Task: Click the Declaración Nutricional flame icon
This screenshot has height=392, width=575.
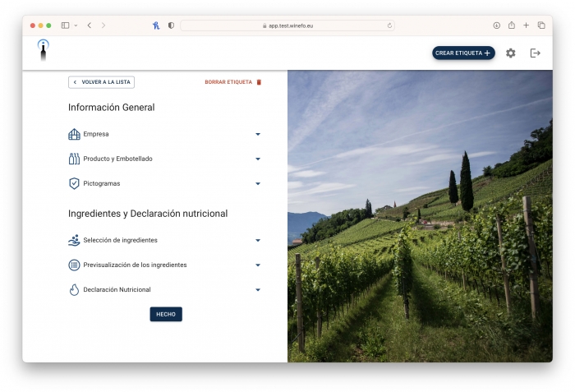Action: point(74,289)
